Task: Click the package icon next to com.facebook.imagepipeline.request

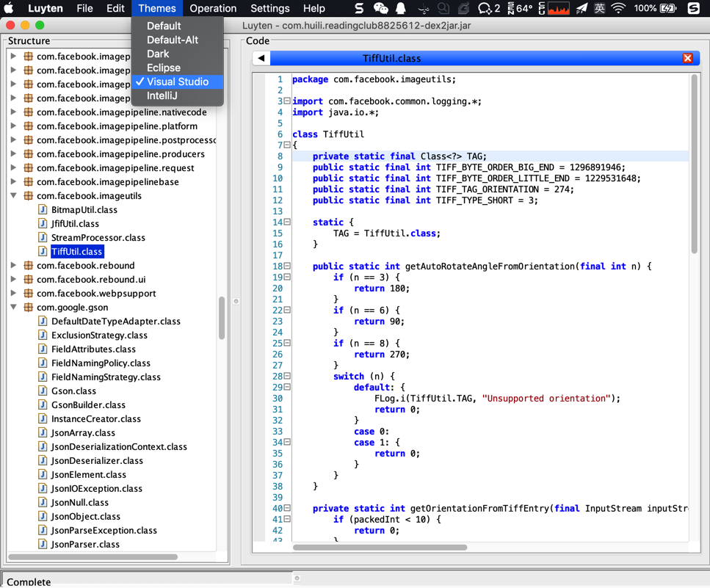Action: click(28, 168)
